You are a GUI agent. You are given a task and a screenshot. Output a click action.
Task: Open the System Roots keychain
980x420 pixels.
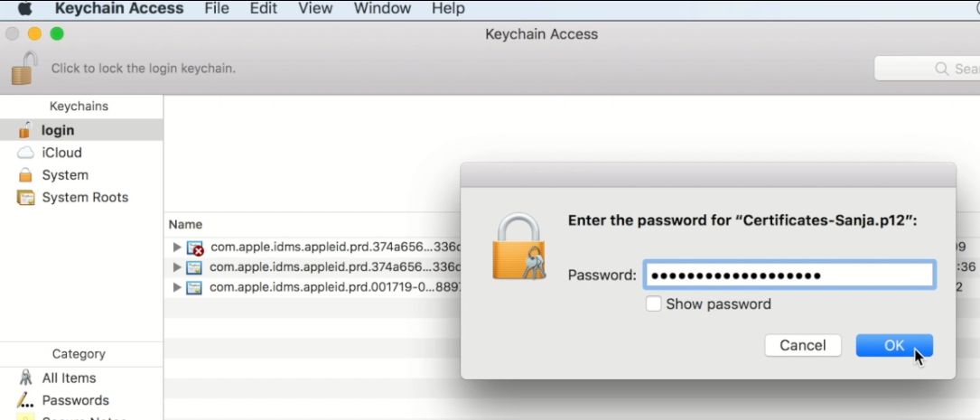(81, 198)
